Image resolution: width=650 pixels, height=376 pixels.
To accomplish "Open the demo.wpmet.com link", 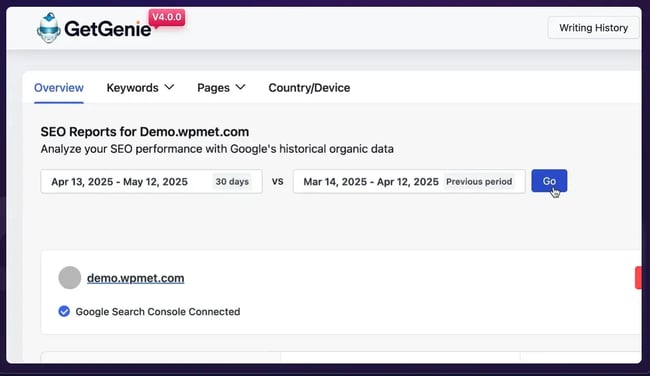I will 136,278.
